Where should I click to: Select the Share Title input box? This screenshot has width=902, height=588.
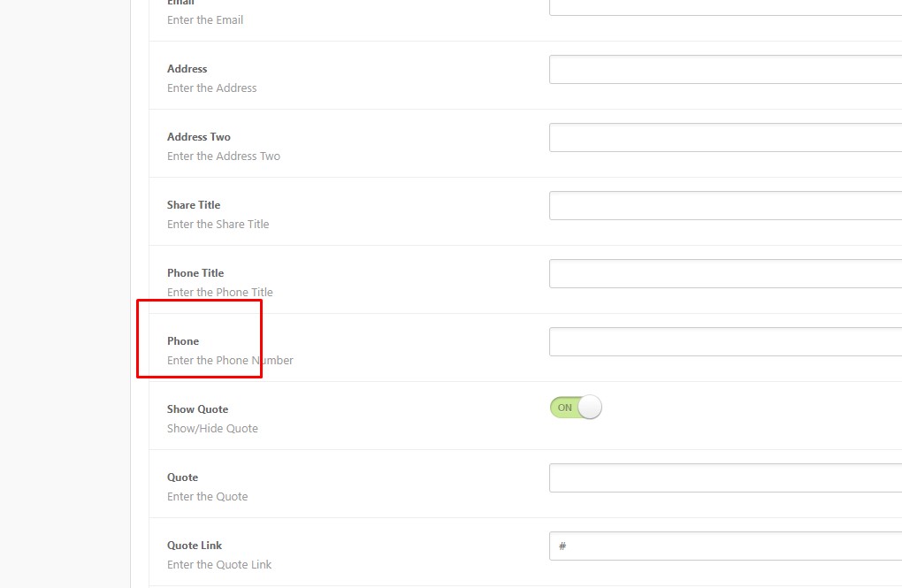click(725, 206)
